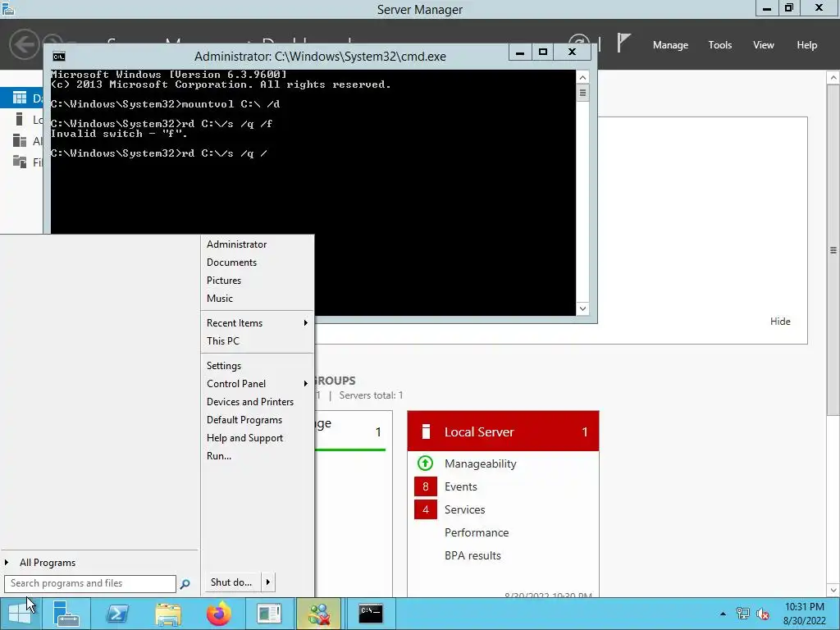Expand All Programs list
The width and height of the screenshot is (840, 630).
point(99,563)
